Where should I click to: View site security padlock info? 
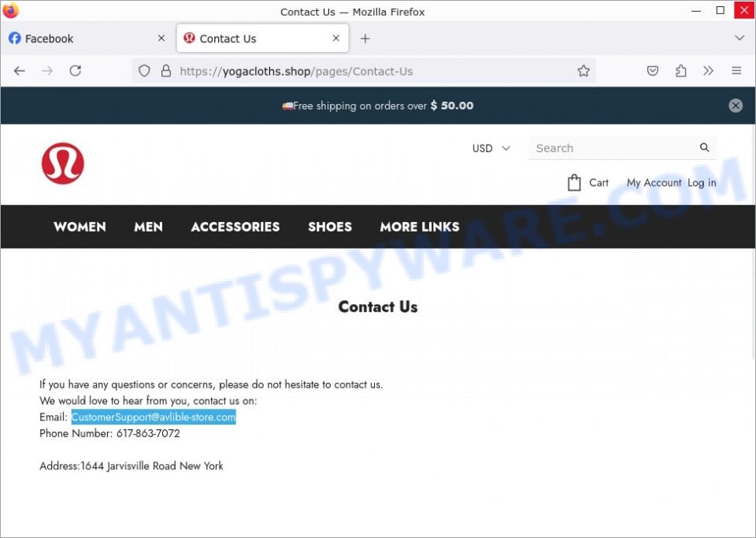[166, 72]
